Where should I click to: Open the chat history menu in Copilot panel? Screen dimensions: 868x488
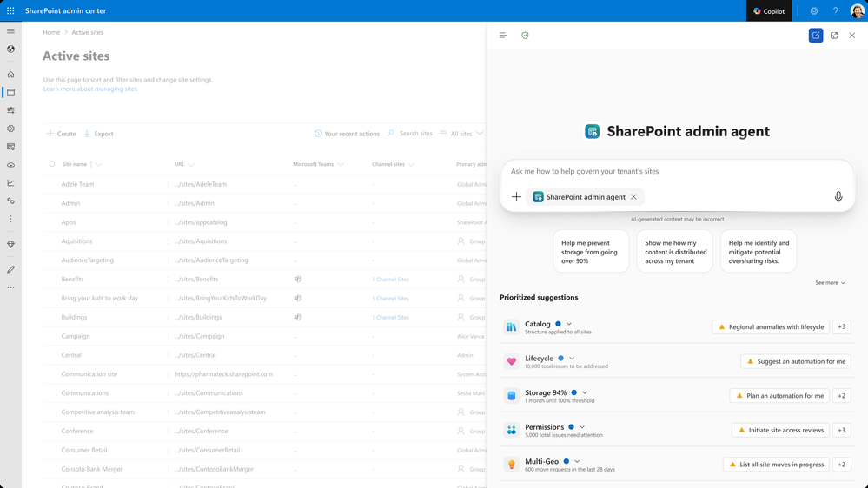503,36
